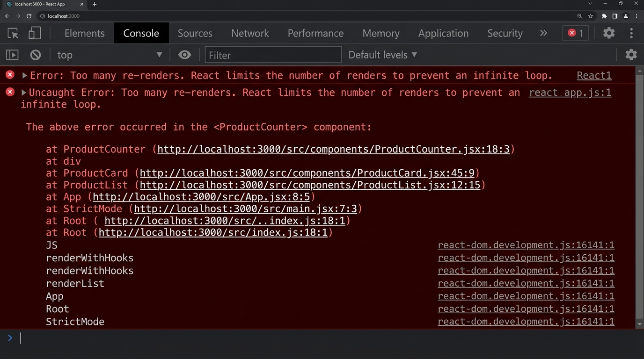Viewport: 644px width, 359px height.
Task: Show more DevTools tabs with the double chevron
Action: coord(543,33)
